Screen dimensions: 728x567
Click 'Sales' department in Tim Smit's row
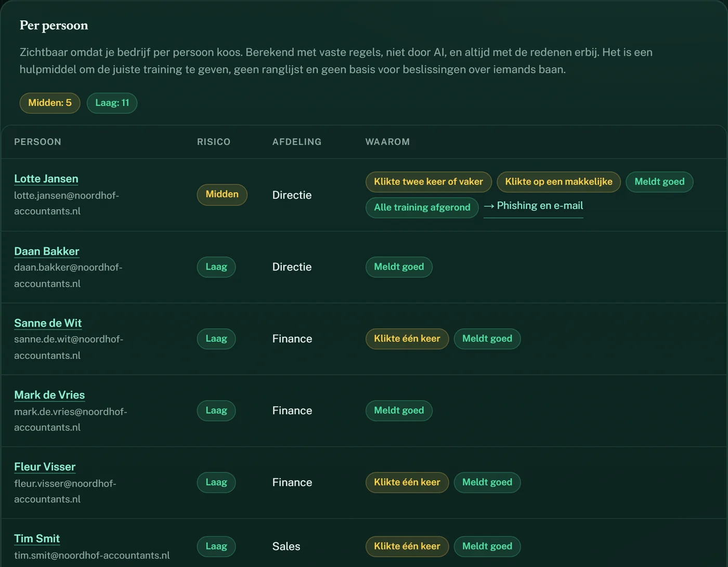pos(287,546)
